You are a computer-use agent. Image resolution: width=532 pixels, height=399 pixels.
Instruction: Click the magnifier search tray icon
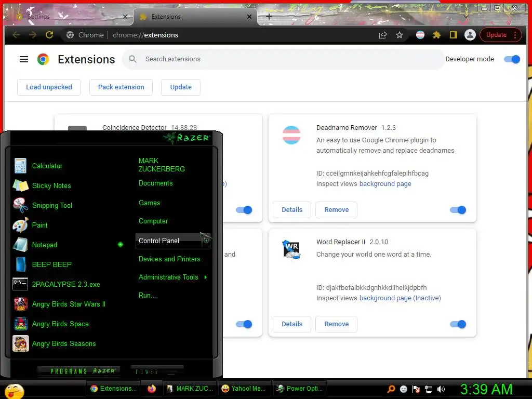point(391,389)
